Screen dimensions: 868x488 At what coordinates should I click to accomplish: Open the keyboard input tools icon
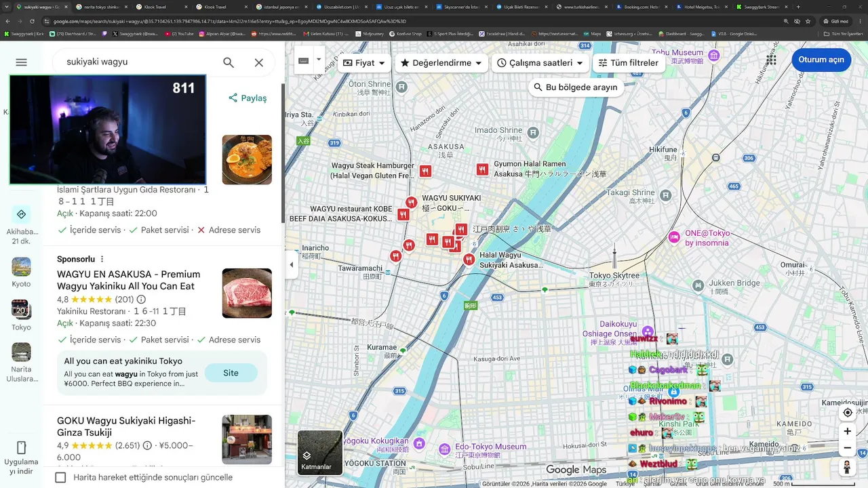click(304, 60)
